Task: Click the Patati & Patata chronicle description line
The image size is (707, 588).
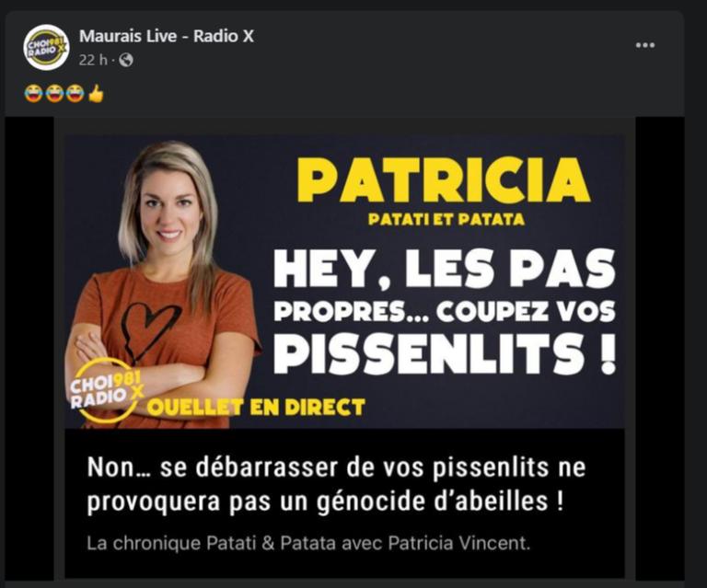Action: click(x=309, y=543)
